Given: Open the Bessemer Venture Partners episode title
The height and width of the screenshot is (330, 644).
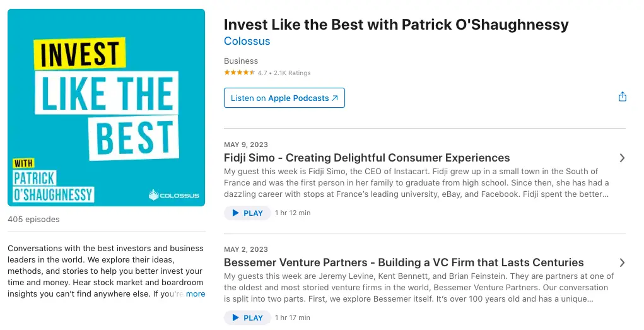Looking at the screenshot, I should tap(404, 262).
